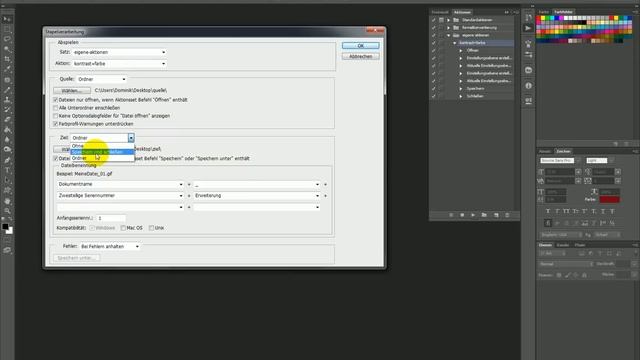640x360 pixels.
Task: Open the Actions collapsed panel icon
Action: (528, 28)
